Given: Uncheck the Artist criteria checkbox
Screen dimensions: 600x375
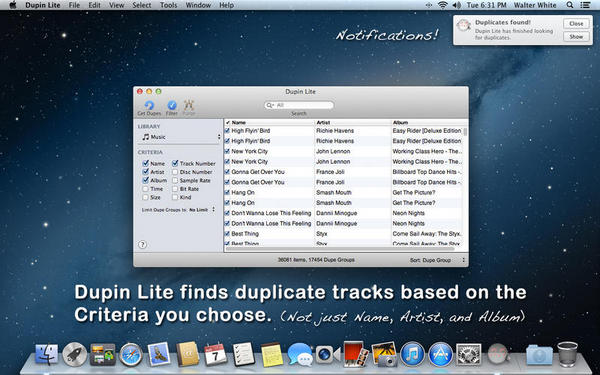Looking at the screenshot, I should point(145,172).
